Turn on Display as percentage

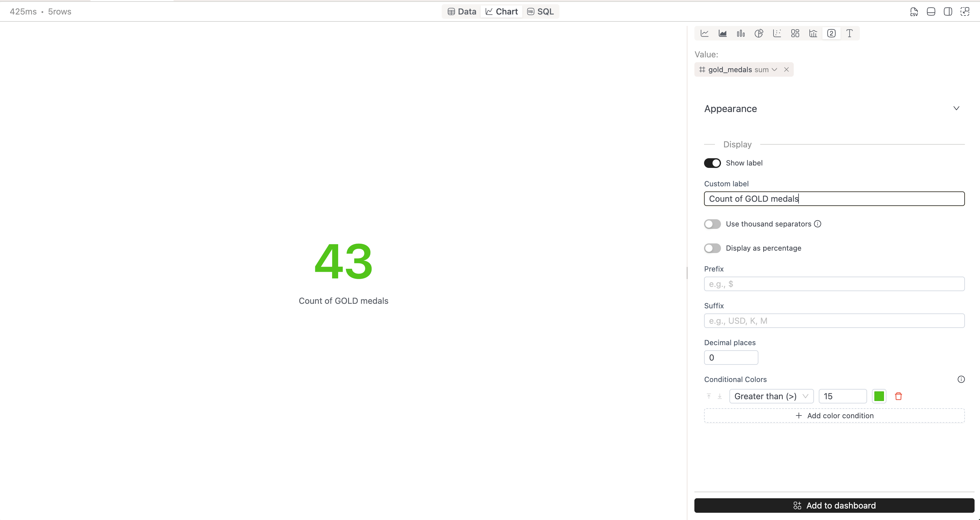(x=712, y=249)
